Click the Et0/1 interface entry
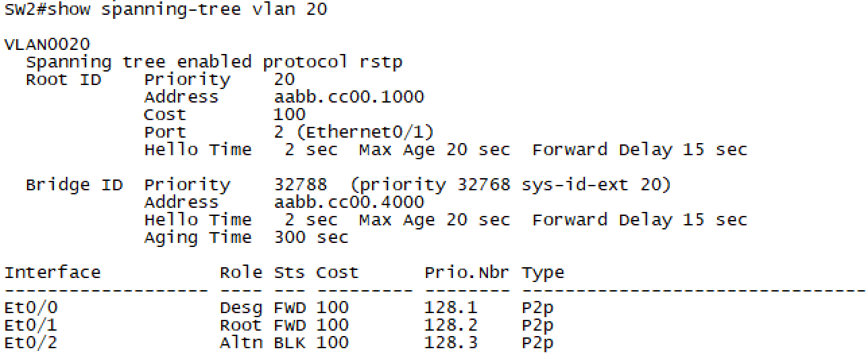 pyautogui.click(x=31, y=325)
